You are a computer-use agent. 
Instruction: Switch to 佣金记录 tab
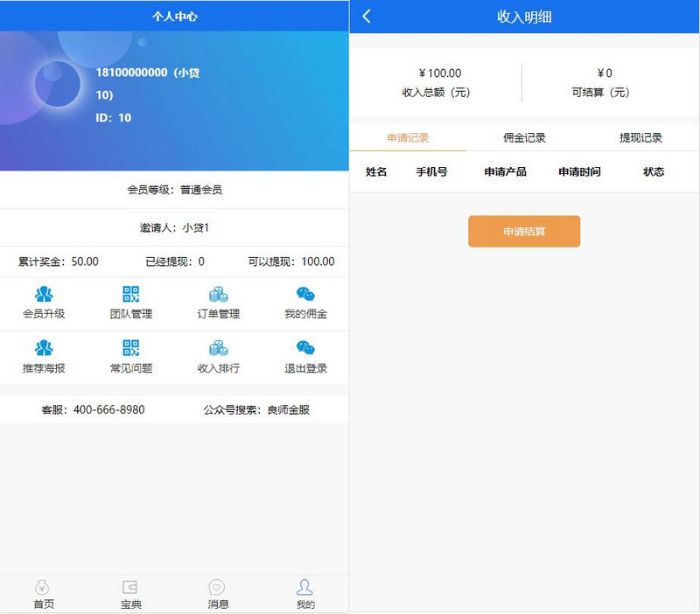[x=524, y=138]
